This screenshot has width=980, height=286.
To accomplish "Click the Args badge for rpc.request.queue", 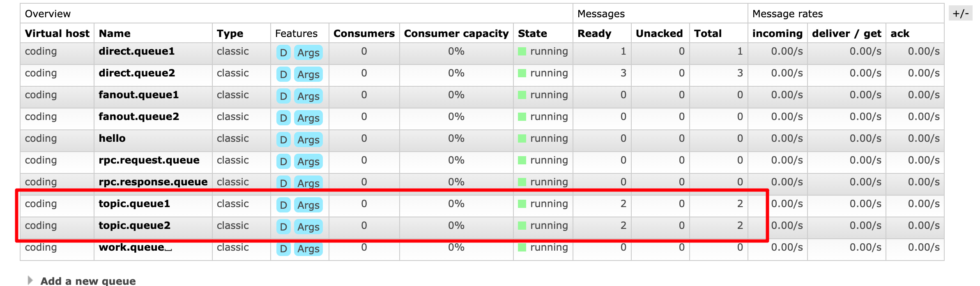I will [308, 161].
